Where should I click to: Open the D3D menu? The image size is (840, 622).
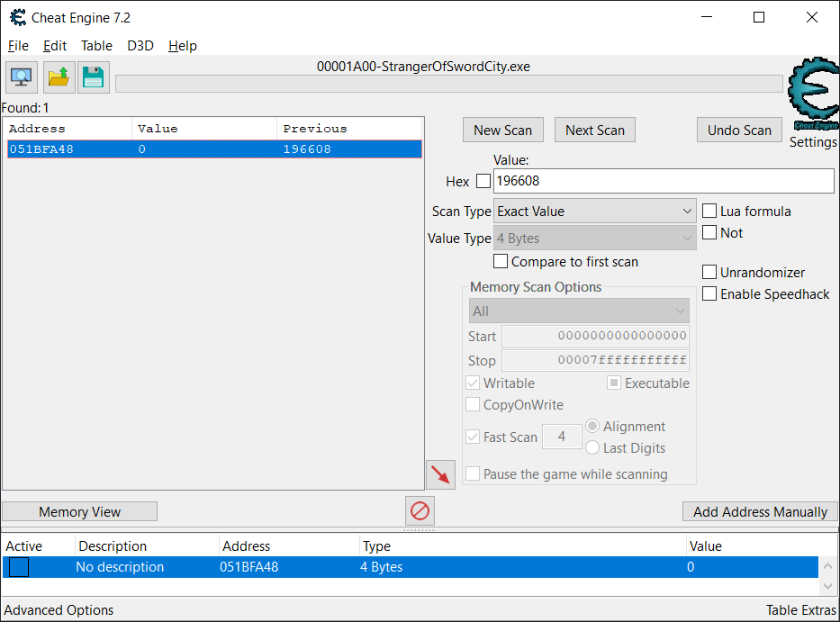[x=140, y=46]
